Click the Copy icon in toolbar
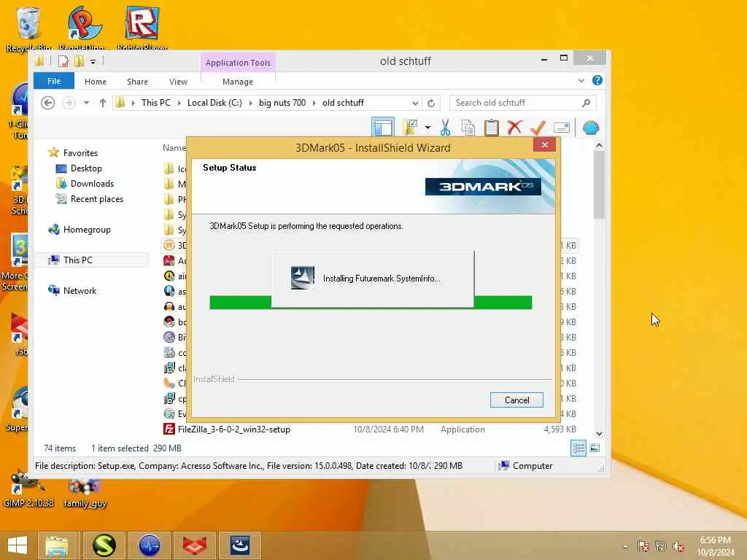This screenshot has height=560, width=747. click(x=468, y=127)
